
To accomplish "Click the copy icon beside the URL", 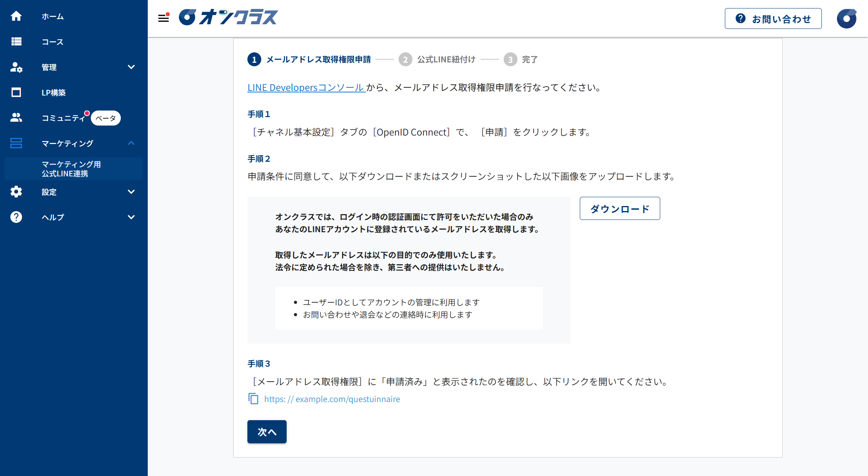I will [x=253, y=399].
